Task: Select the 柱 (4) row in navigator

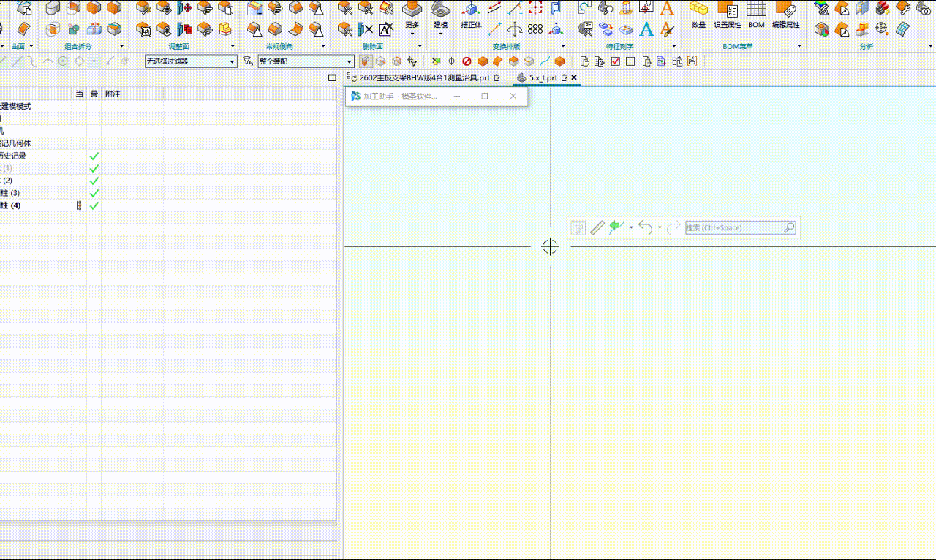Action: click(168, 205)
